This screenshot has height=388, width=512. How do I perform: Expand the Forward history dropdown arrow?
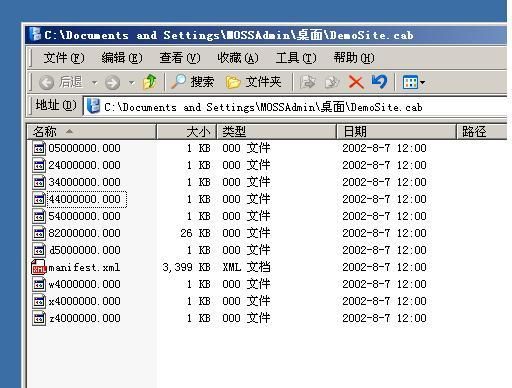click(132, 82)
